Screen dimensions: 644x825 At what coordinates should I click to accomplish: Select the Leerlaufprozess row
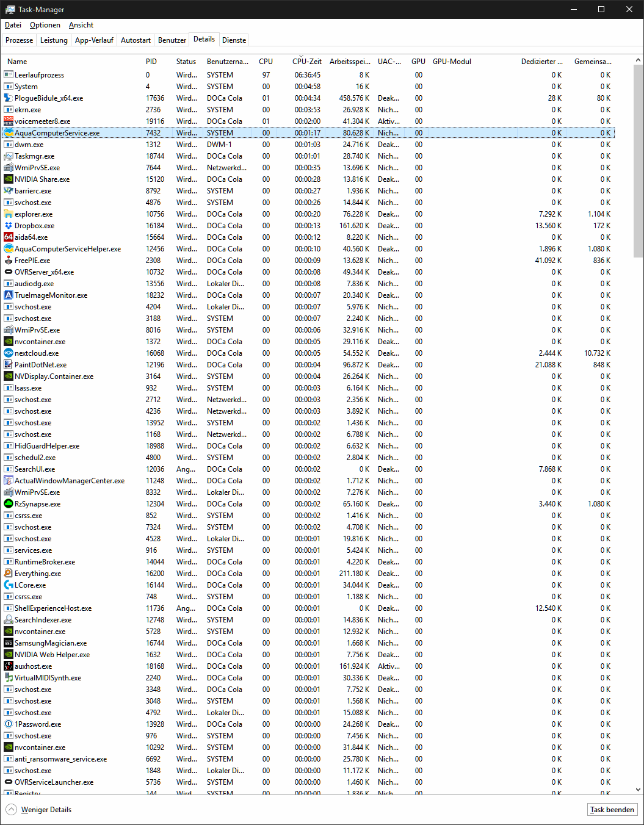pos(308,75)
